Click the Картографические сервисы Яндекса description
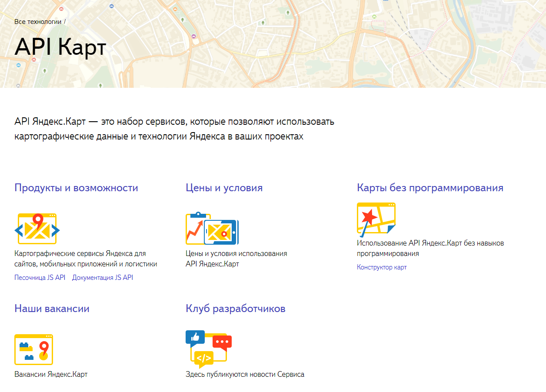 pos(86,259)
